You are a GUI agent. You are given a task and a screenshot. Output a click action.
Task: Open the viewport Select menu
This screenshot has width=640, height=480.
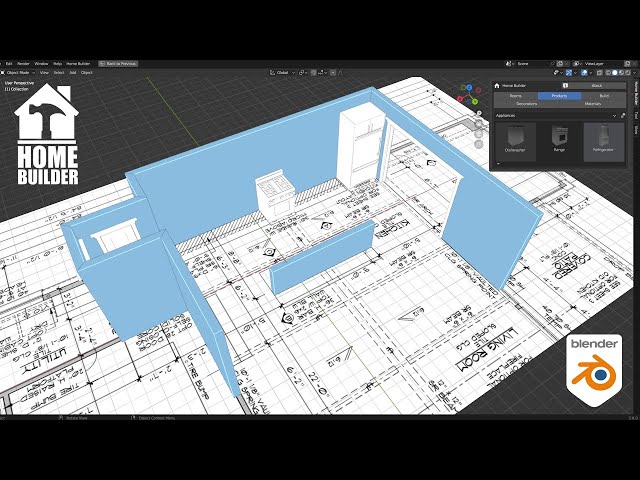coord(59,73)
